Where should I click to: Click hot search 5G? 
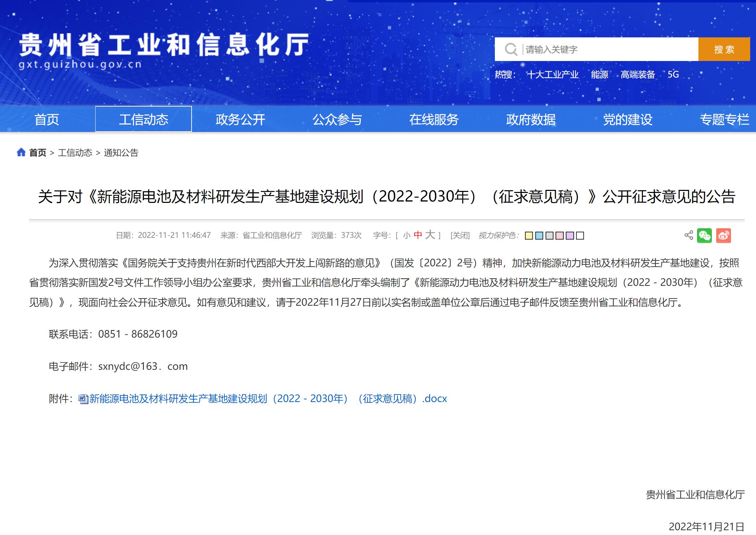[673, 74]
